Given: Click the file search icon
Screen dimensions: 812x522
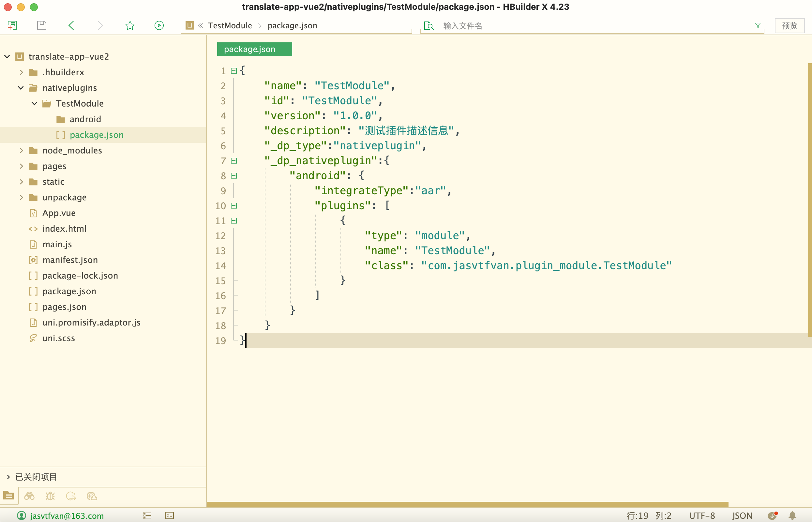Looking at the screenshot, I should tap(429, 25).
